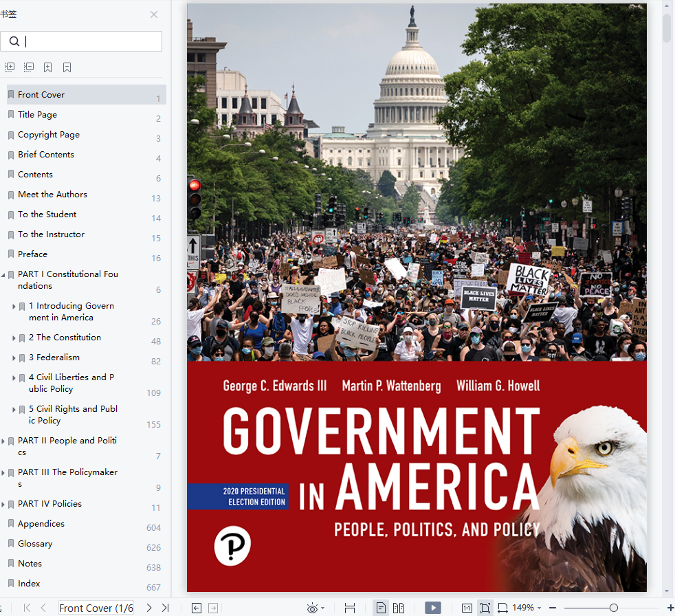675x616 pixels.
Task: Expand chapter 2 The Constitution
Action: coord(14,338)
